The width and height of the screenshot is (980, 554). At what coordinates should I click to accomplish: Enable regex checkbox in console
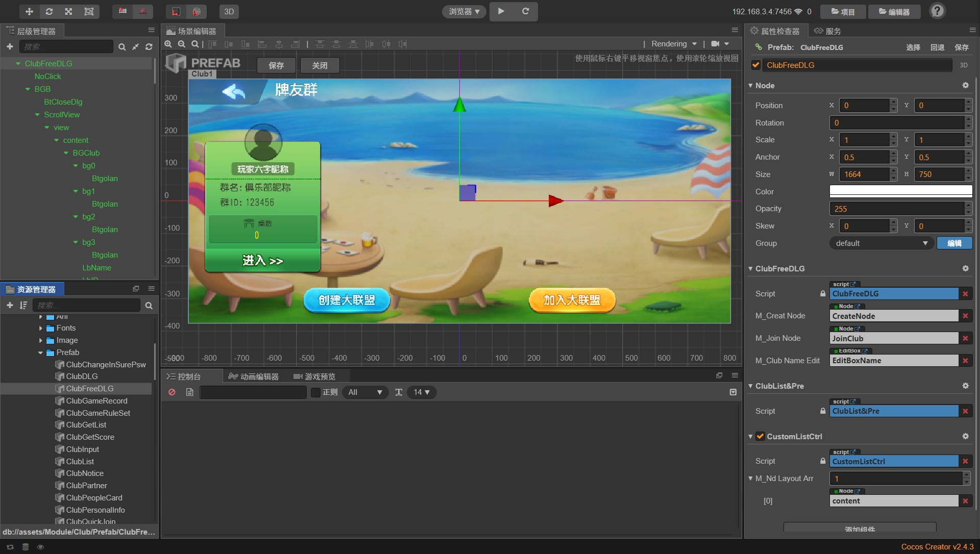pyautogui.click(x=315, y=392)
